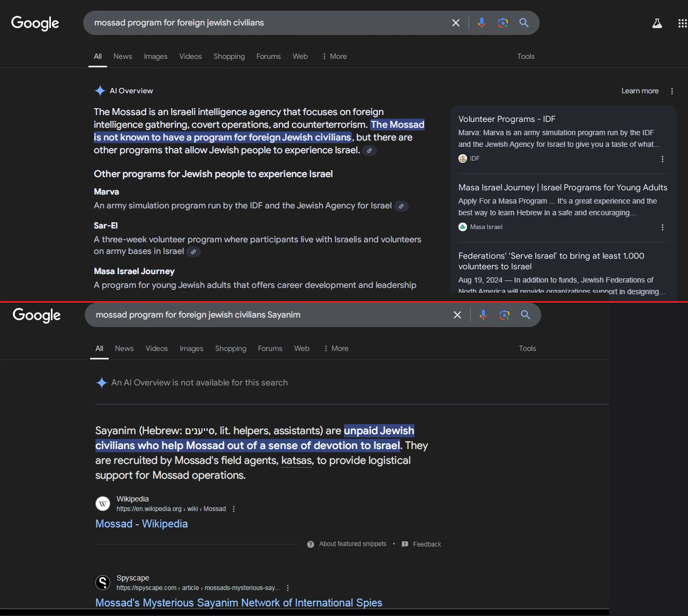This screenshot has width=688, height=616.
Task: Open three-dot menu on the Volunteer Programs - IDF card
Action: coord(663,159)
